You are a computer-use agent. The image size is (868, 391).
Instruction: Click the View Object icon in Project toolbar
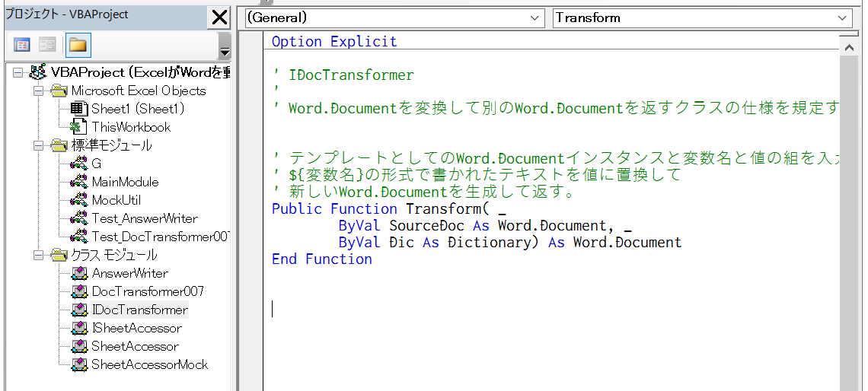point(48,45)
